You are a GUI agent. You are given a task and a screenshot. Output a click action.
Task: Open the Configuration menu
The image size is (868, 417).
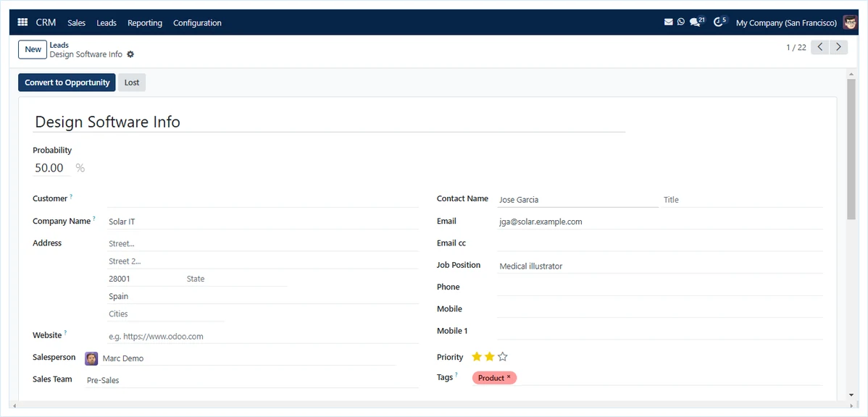197,22
